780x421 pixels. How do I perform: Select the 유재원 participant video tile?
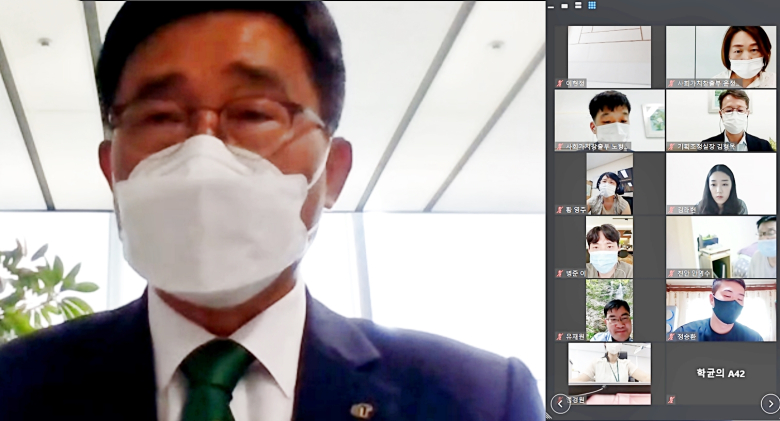[609, 311]
